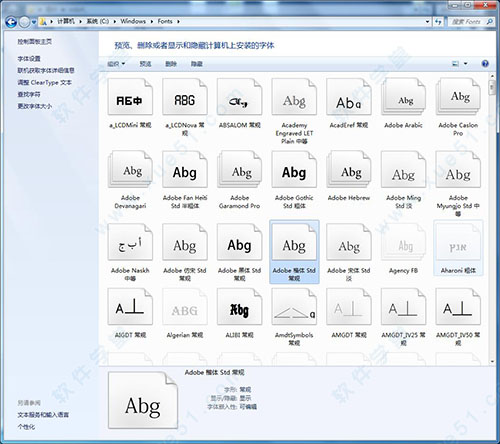Select the Adobe Hebrew font family
500x444 pixels.
click(x=349, y=169)
